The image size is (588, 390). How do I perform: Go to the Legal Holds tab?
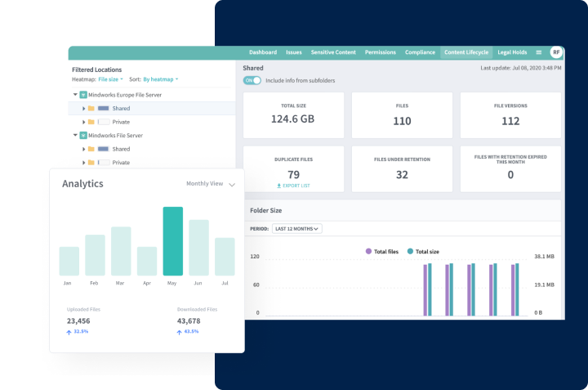(512, 52)
